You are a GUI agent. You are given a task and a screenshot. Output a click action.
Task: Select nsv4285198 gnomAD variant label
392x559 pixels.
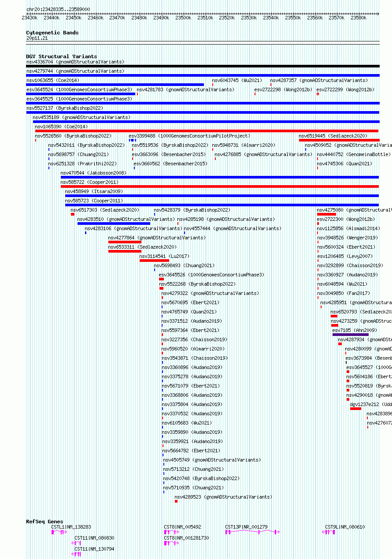[226, 219]
